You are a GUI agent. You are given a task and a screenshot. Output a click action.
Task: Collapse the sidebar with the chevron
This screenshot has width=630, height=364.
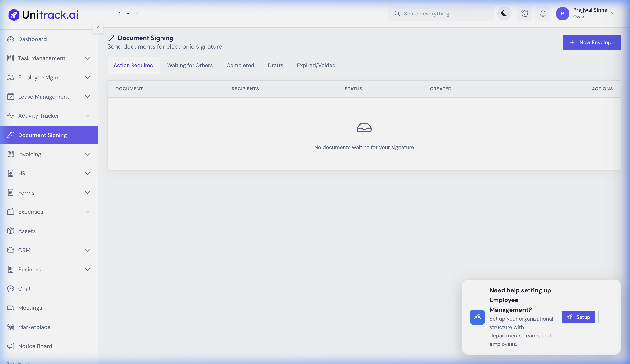point(98,28)
